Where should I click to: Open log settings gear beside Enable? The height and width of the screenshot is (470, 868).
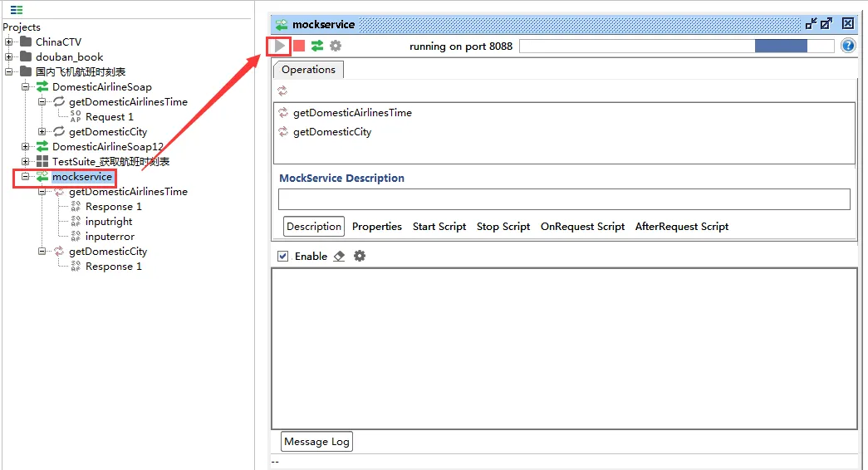point(360,257)
